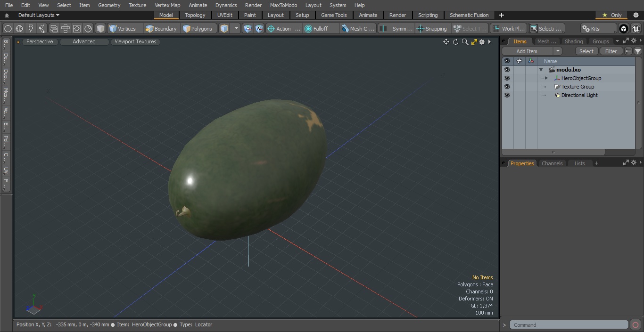The height and width of the screenshot is (332, 644).
Task: Toggle visibility of modo.lxo scene
Action: coord(507,70)
